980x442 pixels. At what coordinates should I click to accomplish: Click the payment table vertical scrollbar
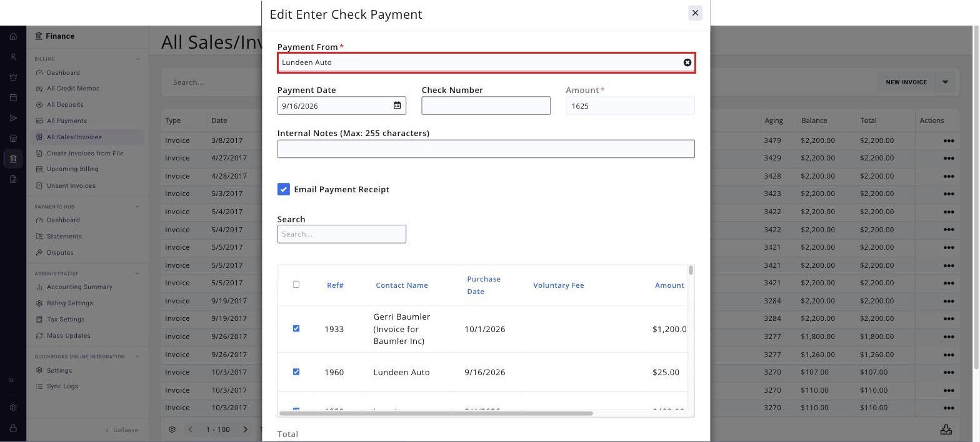pyautogui.click(x=691, y=270)
